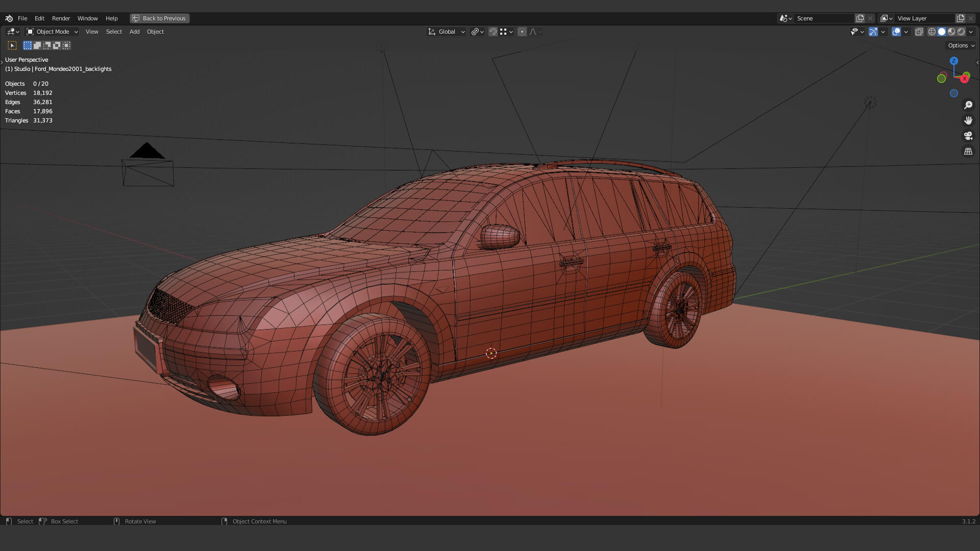Screen dimensions: 980x551
Task: Open the Options dropdown
Action: [x=961, y=45]
